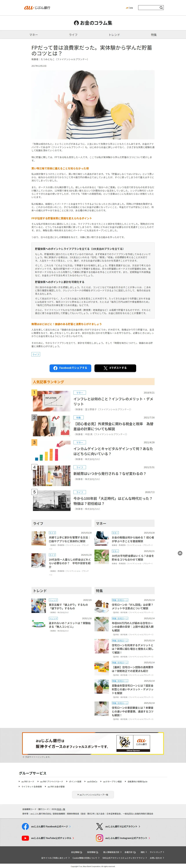Click the お金のコラム集 title logo
This screenshot has width=186, height=868.
pyautogui.click(x=93, y=23)
